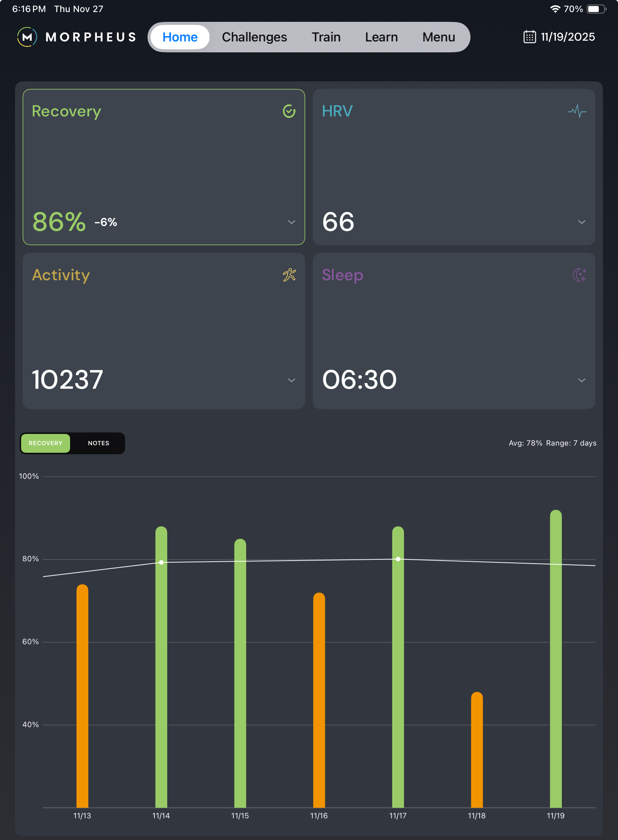
Task: Tap the Recovery checkmark icon
Action: click(x=289, y=111)
